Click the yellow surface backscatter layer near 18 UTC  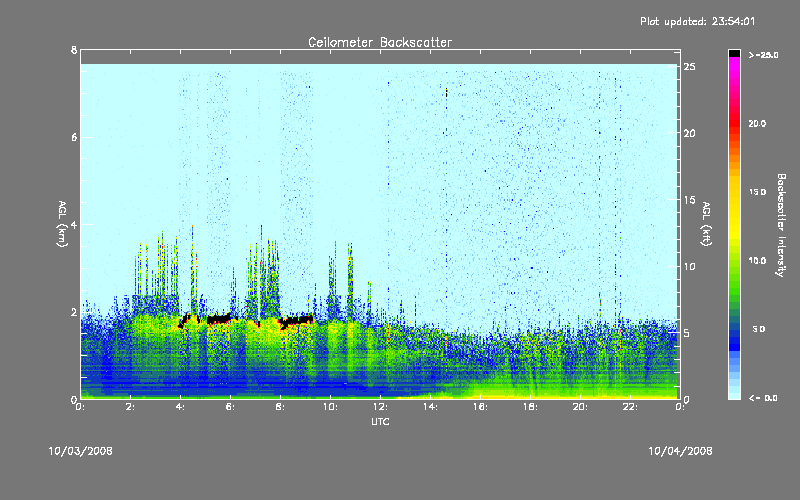[531, 395]
